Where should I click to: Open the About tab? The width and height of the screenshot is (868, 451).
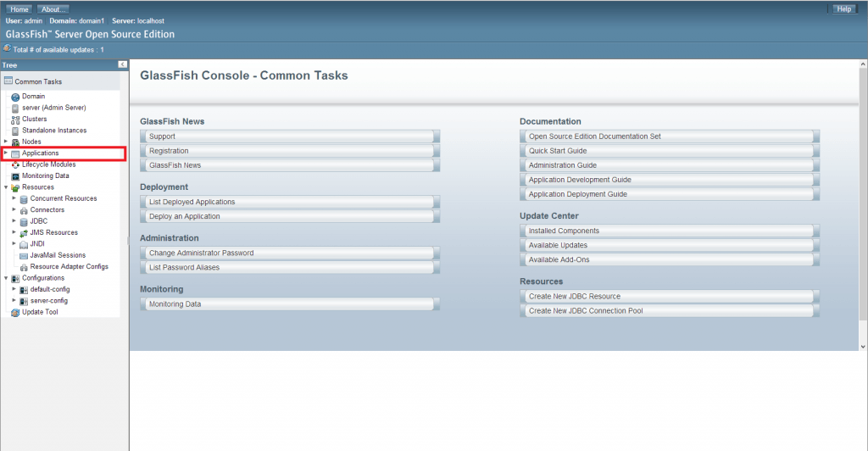coord(53,9)
